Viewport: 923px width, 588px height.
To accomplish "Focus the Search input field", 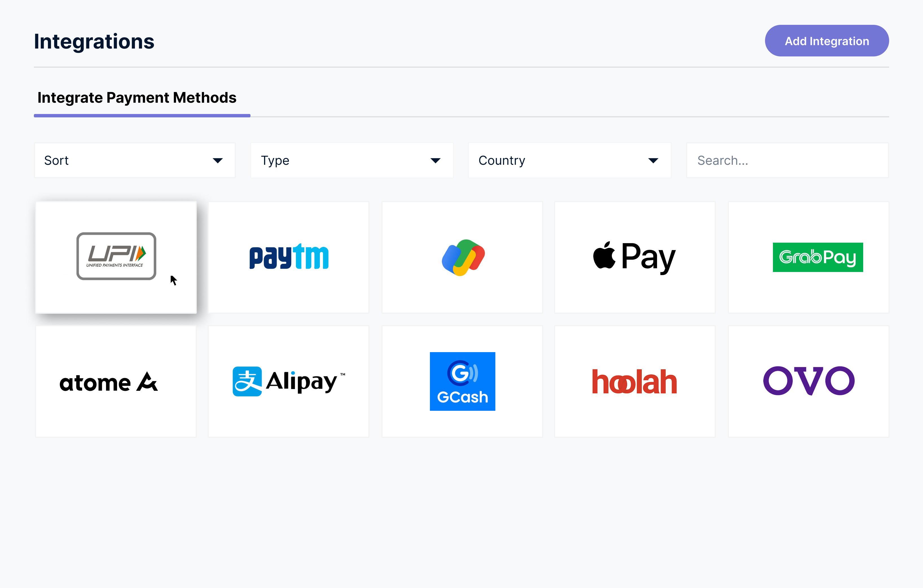I will pyautogui.click(x=787, y=160).
